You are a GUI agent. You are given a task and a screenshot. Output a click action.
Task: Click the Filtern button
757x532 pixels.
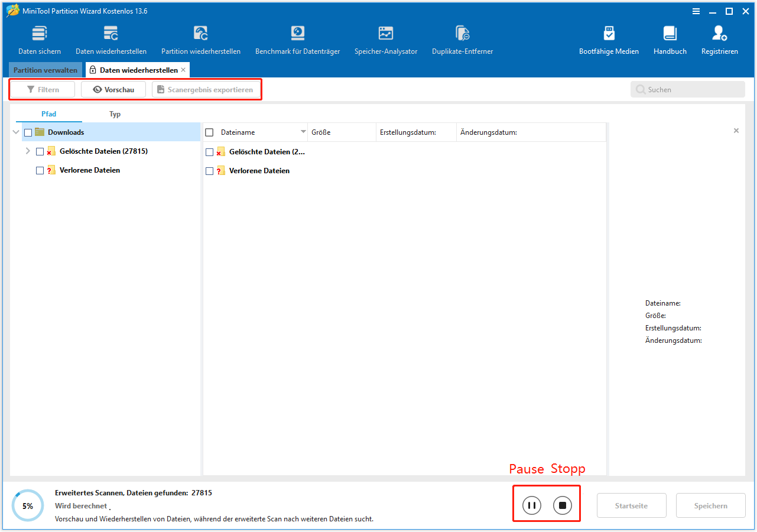coord(43,89)
